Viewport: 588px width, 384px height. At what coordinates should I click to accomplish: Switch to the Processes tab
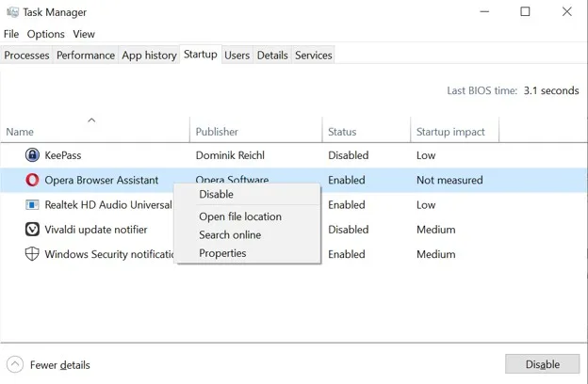click(26, 56)
